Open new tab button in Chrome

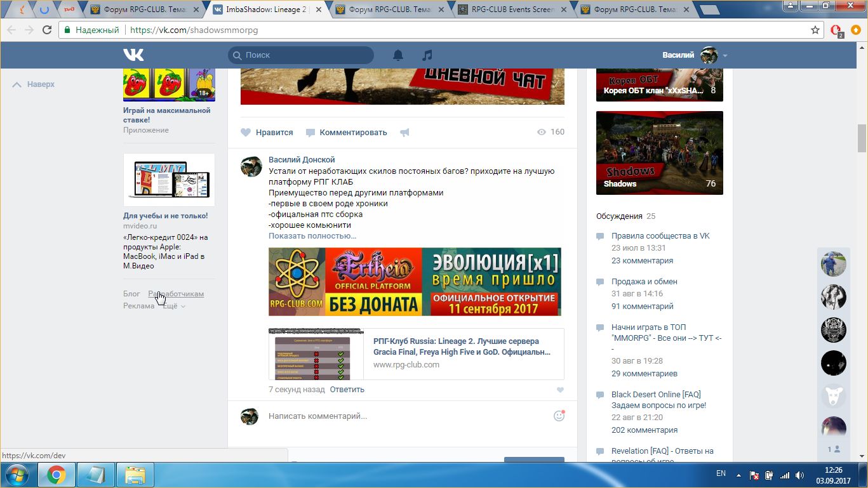[x=709, y=10]
